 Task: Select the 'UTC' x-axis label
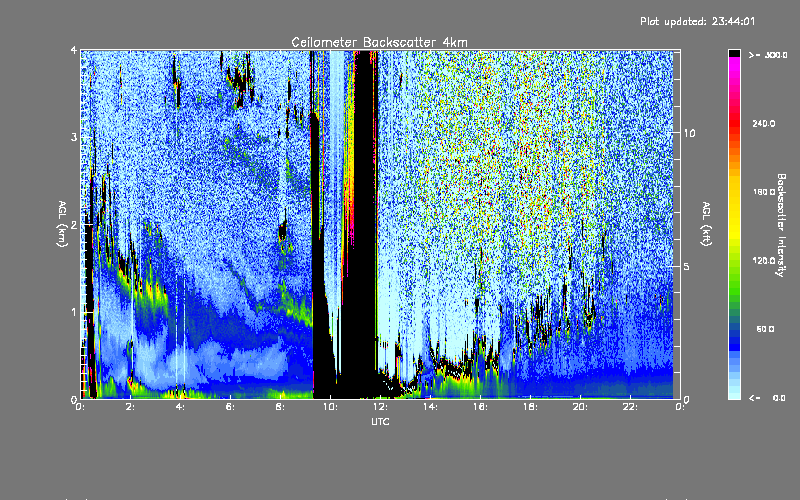click(380, 421)
